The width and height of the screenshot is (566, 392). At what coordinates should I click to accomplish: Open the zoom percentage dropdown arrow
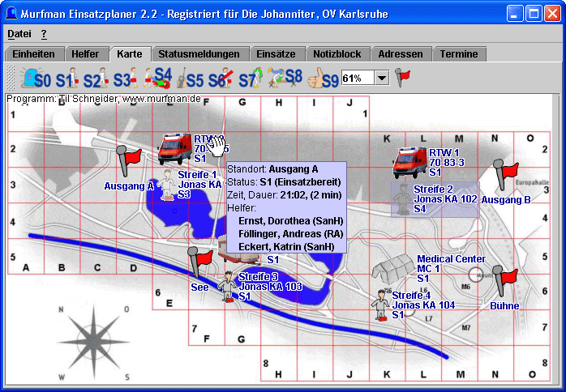pos(382,78)
